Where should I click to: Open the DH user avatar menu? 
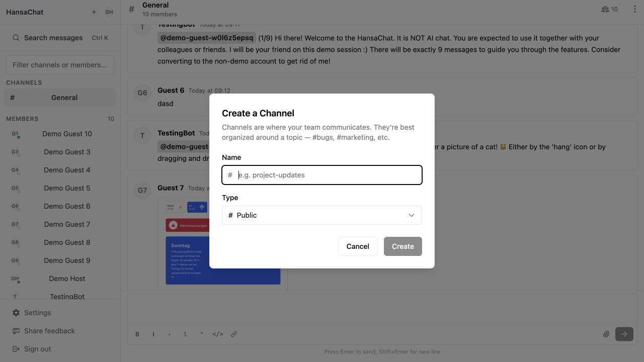109,12
